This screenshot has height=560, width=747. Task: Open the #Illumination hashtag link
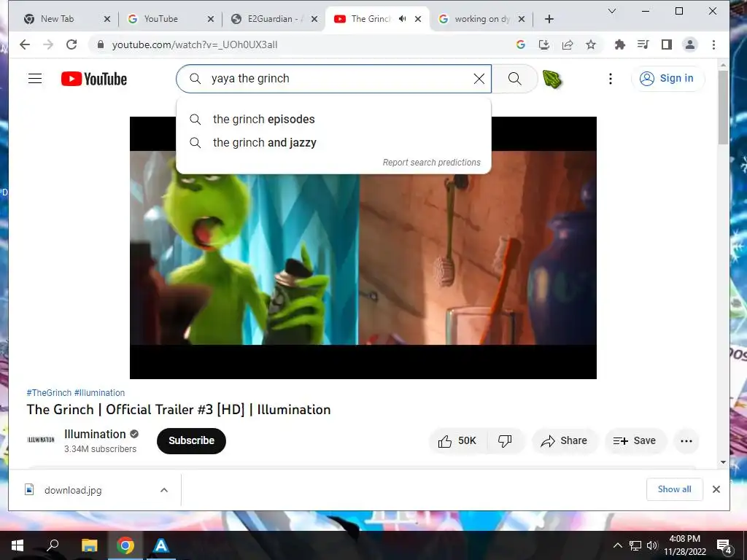tap(99, 393)
